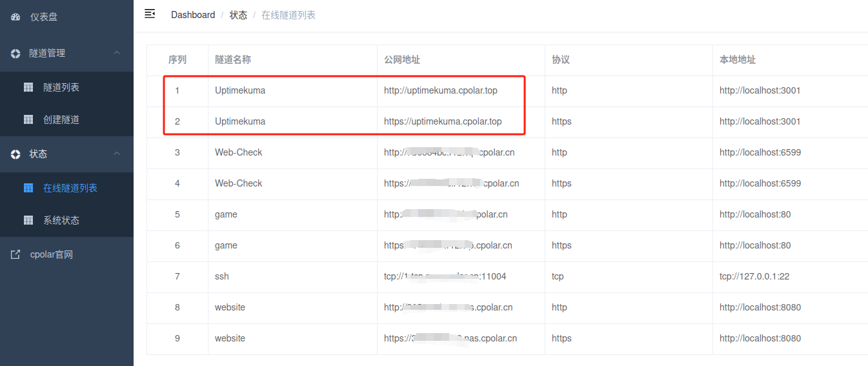
Task: Open https://uptimekuma.cpolar.top public address
Action: [x=442, y=121]
